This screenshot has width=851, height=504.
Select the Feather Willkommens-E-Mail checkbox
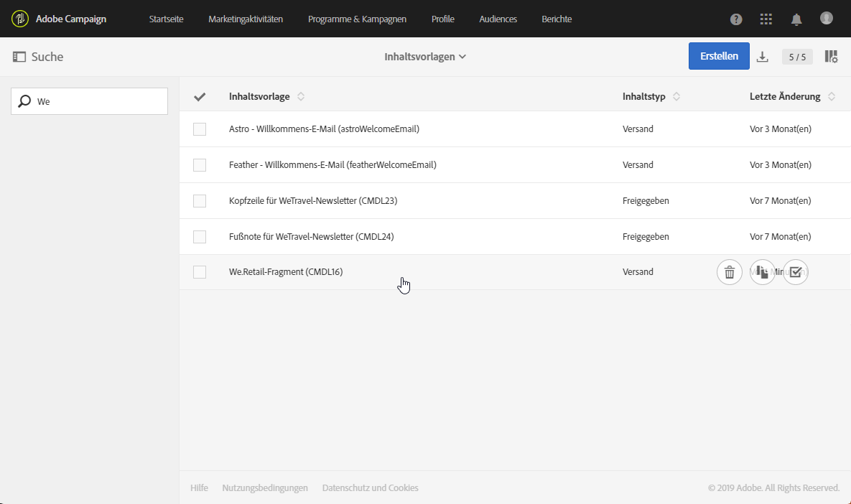pyautogui.click(x=200, y=165)
